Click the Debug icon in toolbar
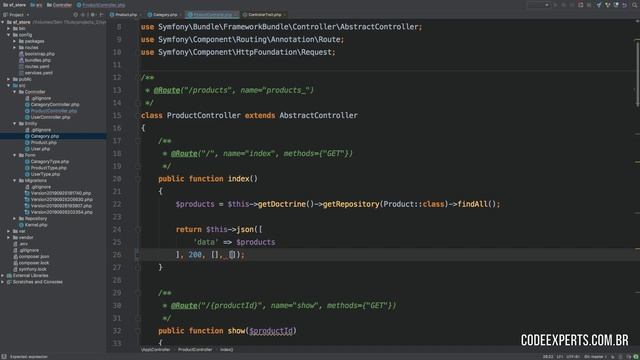The image size is (640, 360). pyautogui.click(x=564, y=5)
